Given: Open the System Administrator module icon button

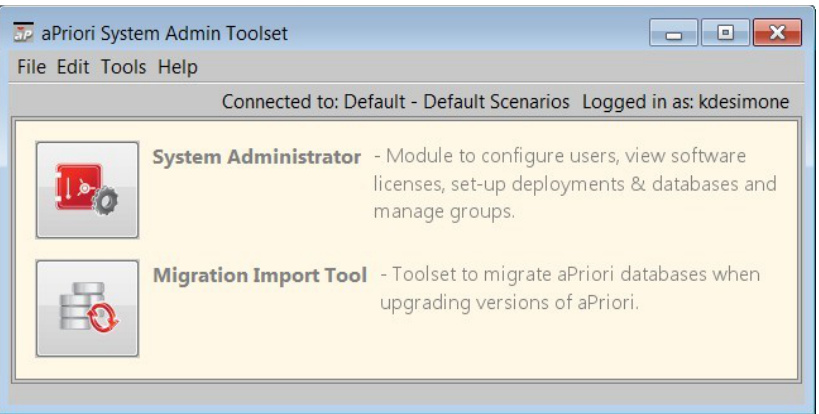Looking at the screenshot, I should (87, 189).
